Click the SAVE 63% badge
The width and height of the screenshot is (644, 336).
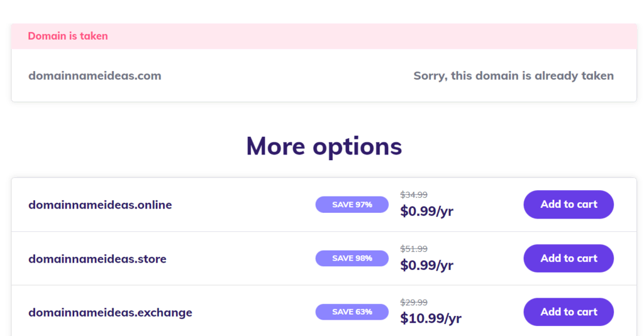tap(352, 312)
